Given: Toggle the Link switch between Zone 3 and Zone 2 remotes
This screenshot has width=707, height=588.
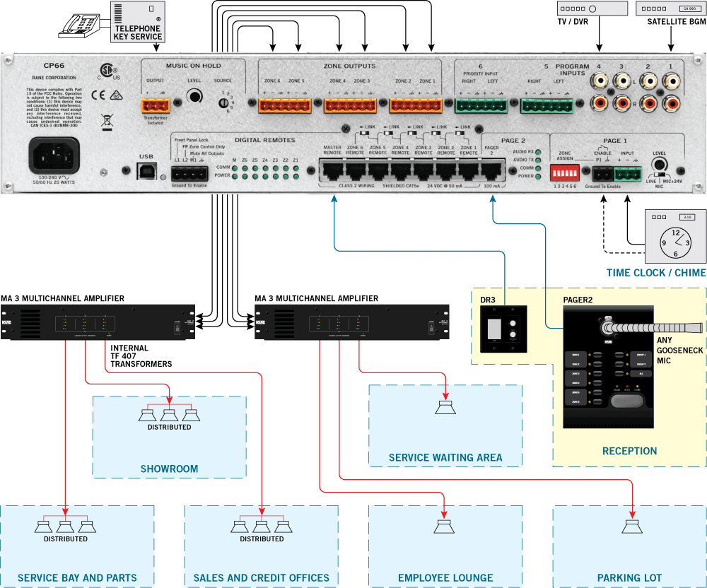Looking at the screenshot, I should 436,134.
